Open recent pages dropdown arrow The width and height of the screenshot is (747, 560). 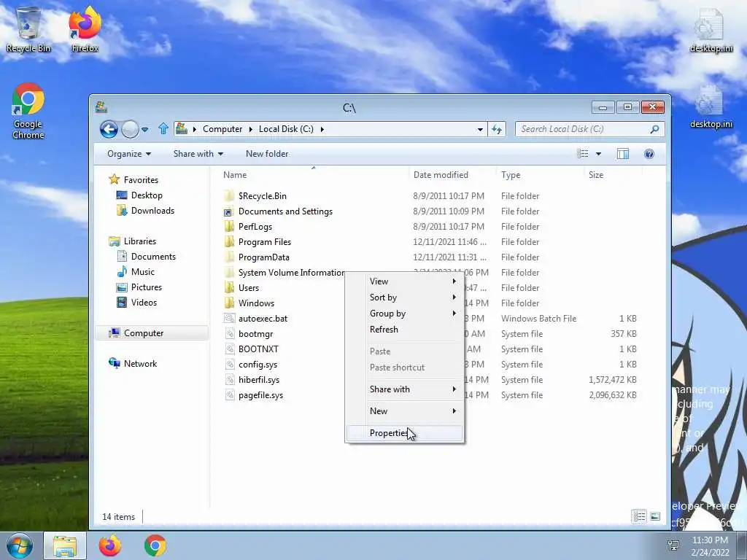click(x=145, y=130)
